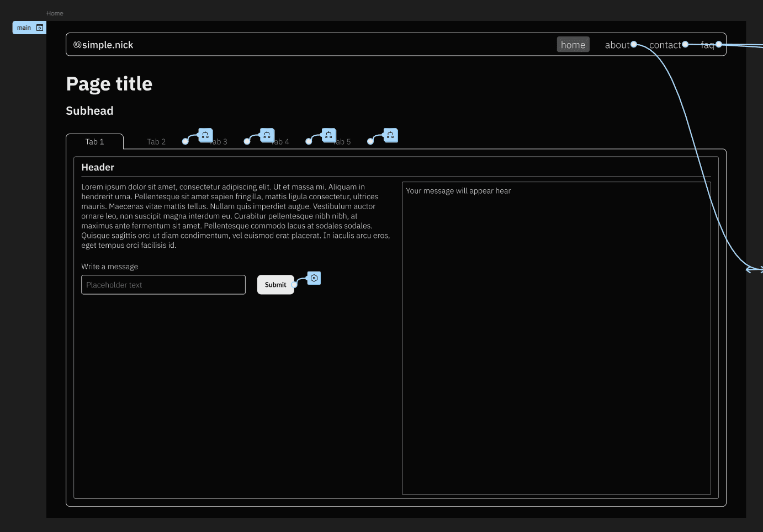Select the Header text in the panel
Image resolution: width=763 pixels, height=532 pixels.
coord(98,167)
